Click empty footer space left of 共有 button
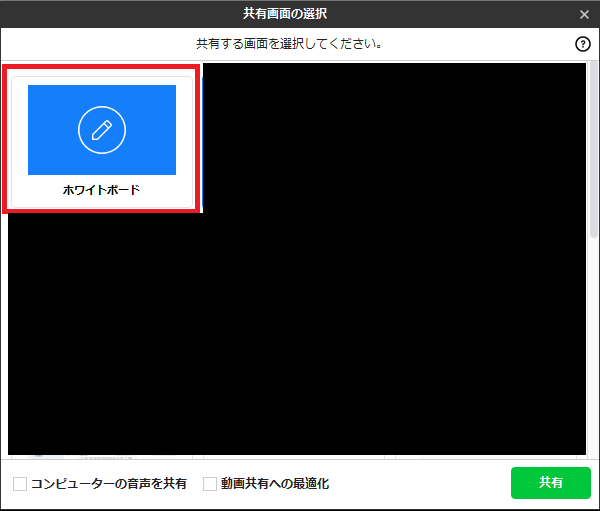 pyautogui.click(x=420, y=484)
